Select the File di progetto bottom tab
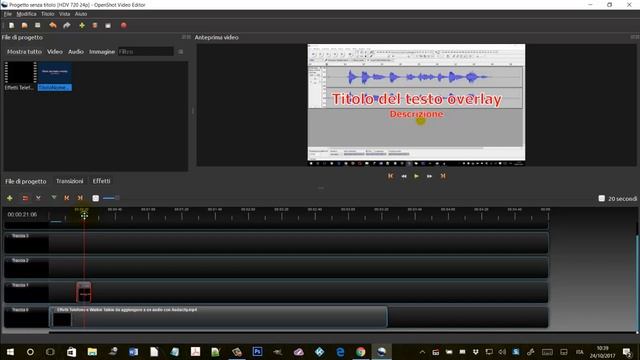Viewport: 640px width, 360px height. coord(25,181)
